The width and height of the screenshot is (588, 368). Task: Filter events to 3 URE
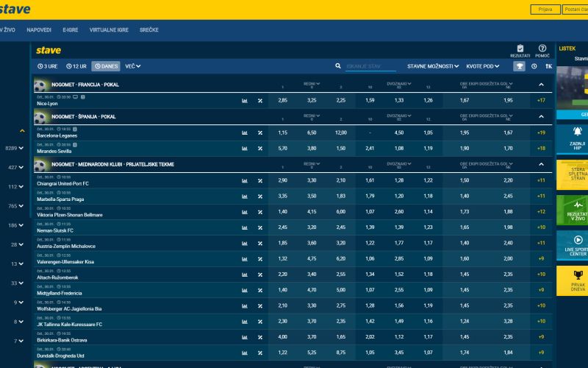(x=48, y=66)
